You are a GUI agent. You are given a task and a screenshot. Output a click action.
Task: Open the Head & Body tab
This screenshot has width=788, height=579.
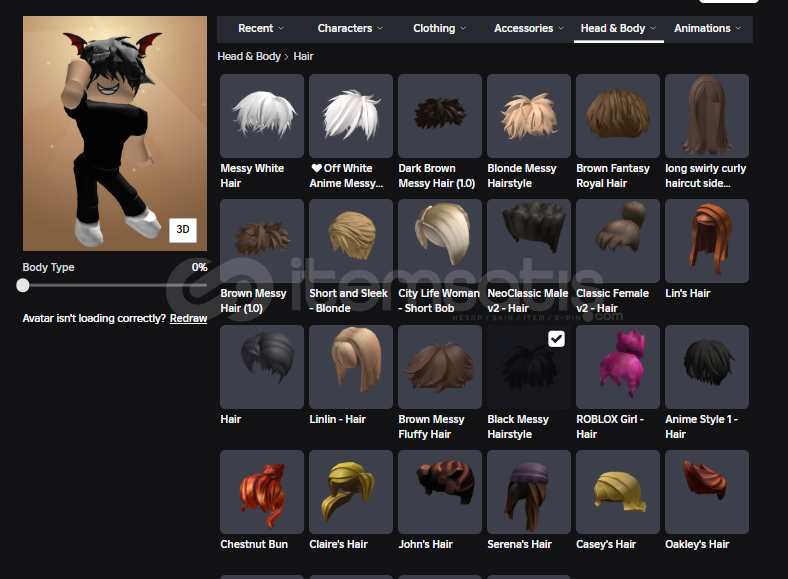(x=618, y=29)
